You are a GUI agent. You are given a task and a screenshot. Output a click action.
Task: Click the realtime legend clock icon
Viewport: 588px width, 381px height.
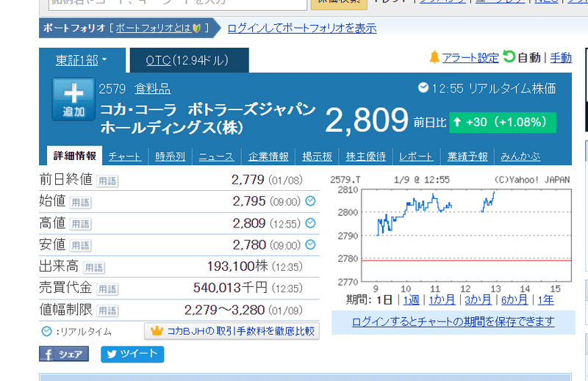coord(46,332)
